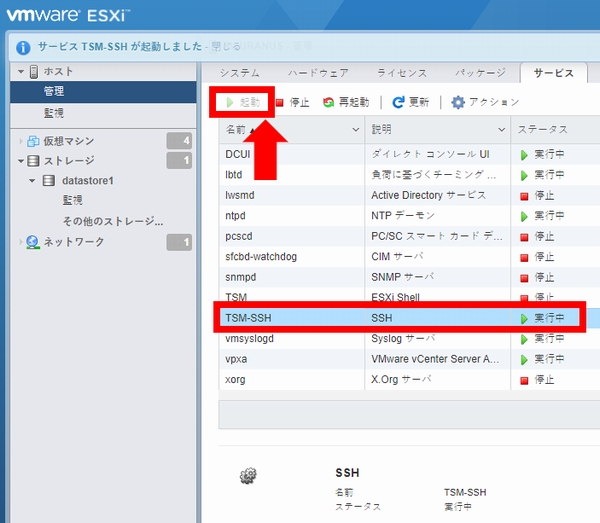Open 説明 column dropdown chevron

[501, 130]
